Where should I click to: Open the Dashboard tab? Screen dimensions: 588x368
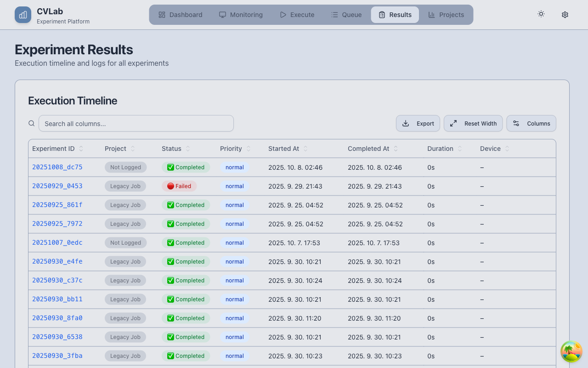180,15
